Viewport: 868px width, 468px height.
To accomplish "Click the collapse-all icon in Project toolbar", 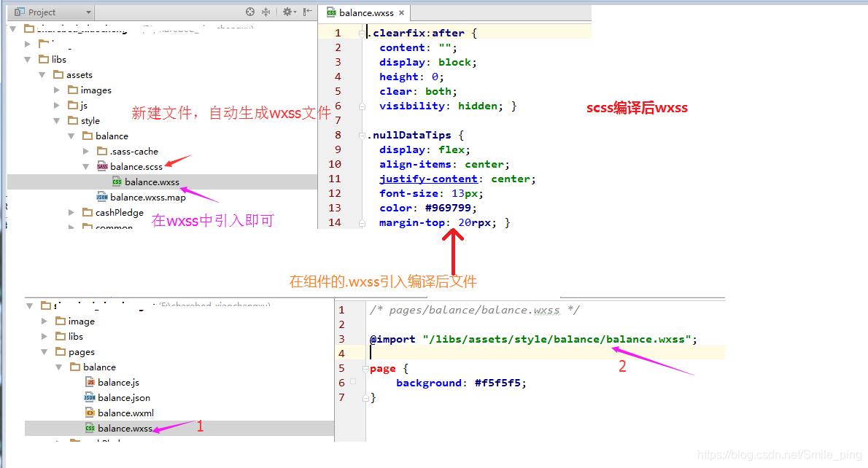I will coord(266,12).
